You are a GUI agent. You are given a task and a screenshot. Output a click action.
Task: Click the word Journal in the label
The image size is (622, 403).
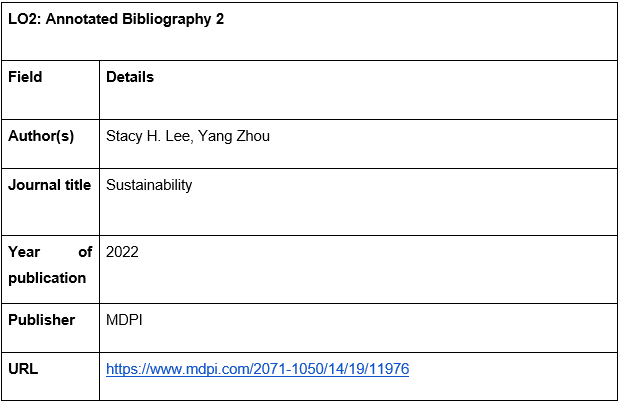click(x=35, y=185)
